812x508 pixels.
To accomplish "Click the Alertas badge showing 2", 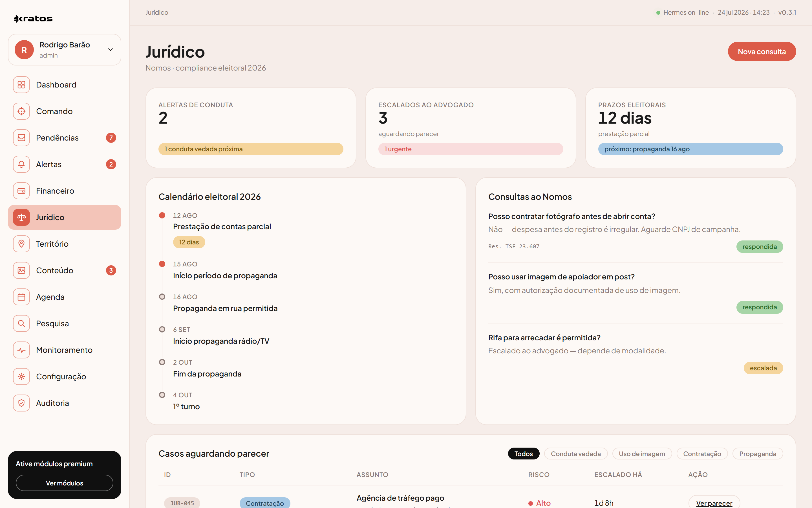I will 111,164.
